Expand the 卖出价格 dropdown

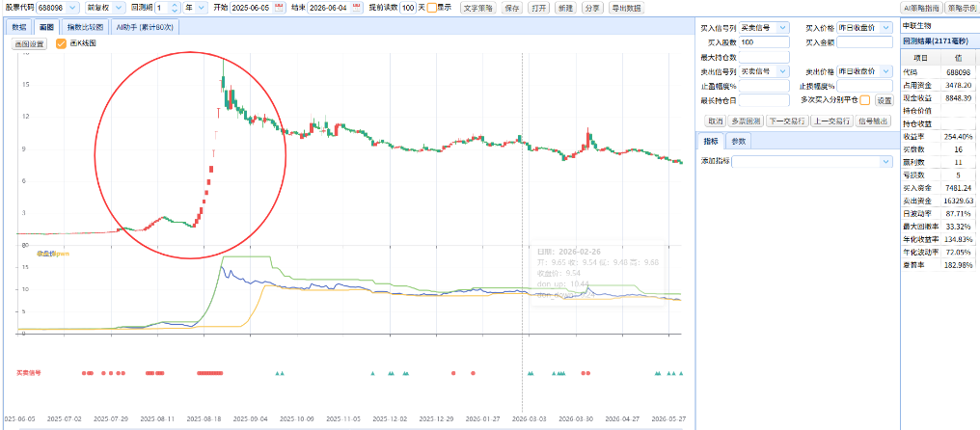coord(886,71)
